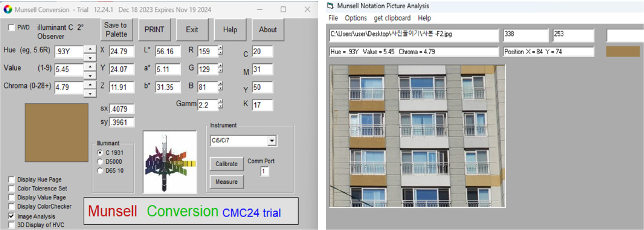Click the Munsell Notation Picture Analysis window icon

[331, 6]
